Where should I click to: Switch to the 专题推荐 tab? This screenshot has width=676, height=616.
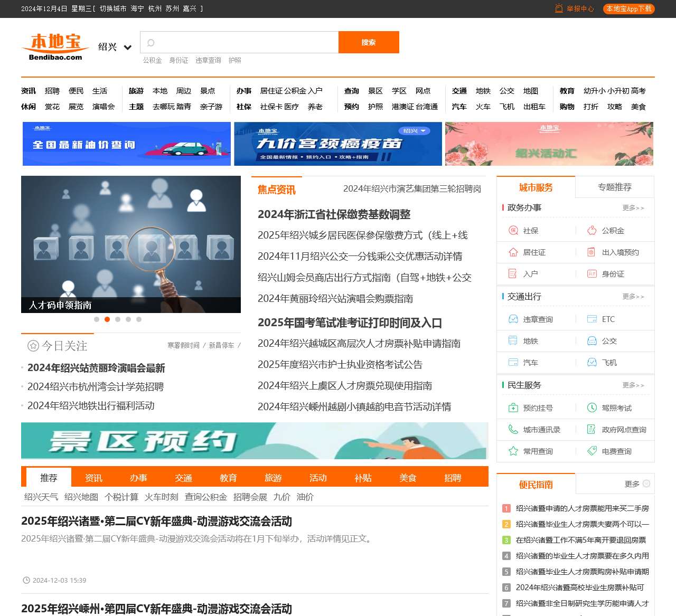click(x=614, y=187)
